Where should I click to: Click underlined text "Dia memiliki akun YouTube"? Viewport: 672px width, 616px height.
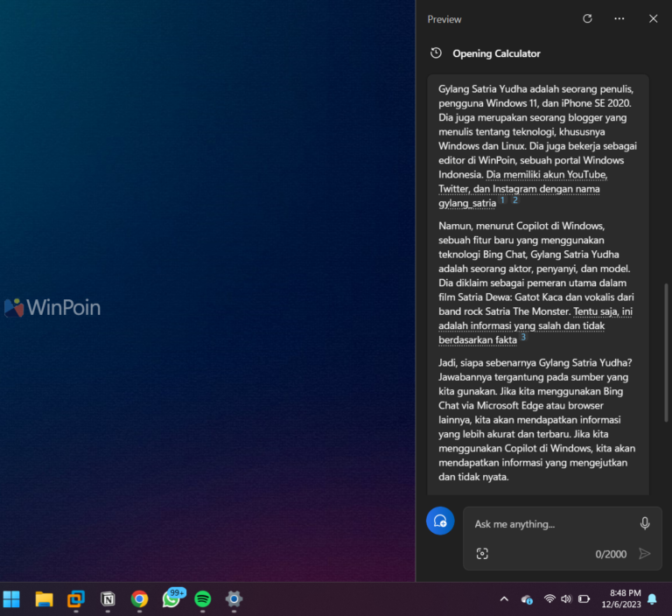pos(546,174)
